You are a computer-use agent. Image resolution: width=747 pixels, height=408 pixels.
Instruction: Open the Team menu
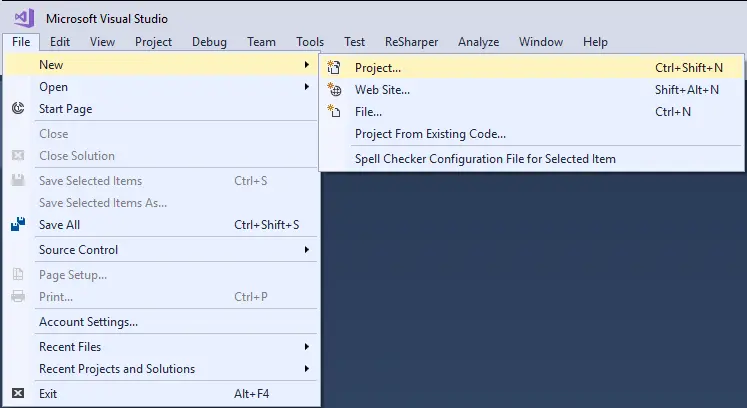click(x=261, y=42)
